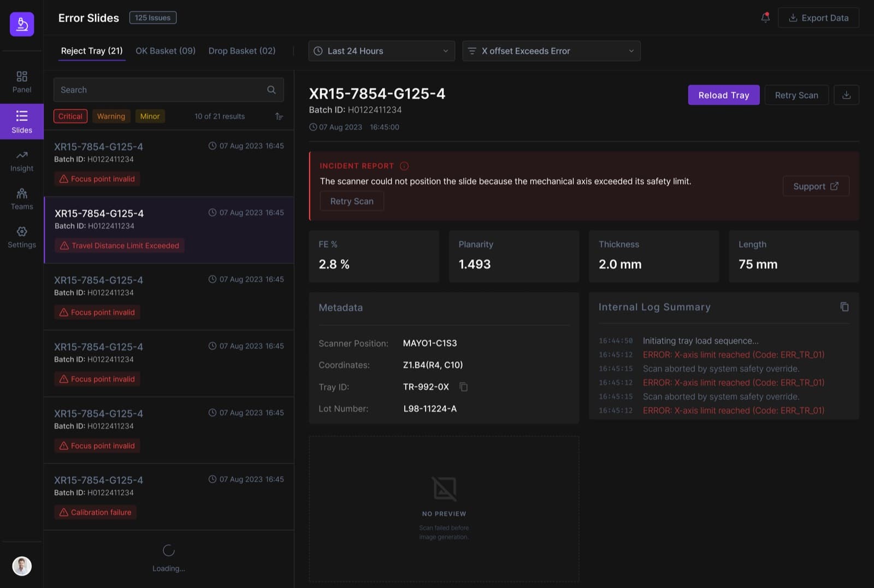Image resolution: width=874 pixels, height=588 pixels.
Task: Open the Last 24 Hours dropdown
Action: [x=381, y=51]
